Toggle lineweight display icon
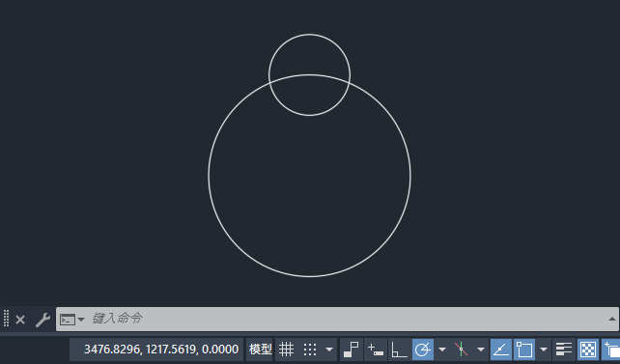The height and width of the screenshot is (364, 620). click(564, 350)
